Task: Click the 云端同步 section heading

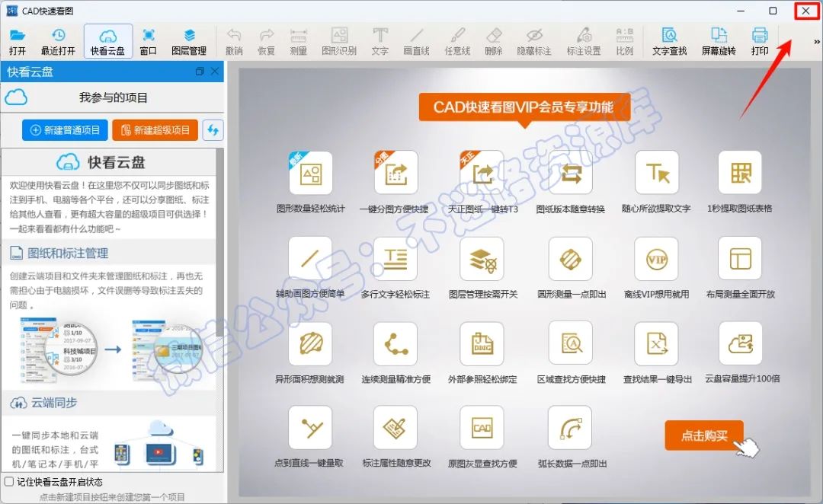Action: (54, 403)
